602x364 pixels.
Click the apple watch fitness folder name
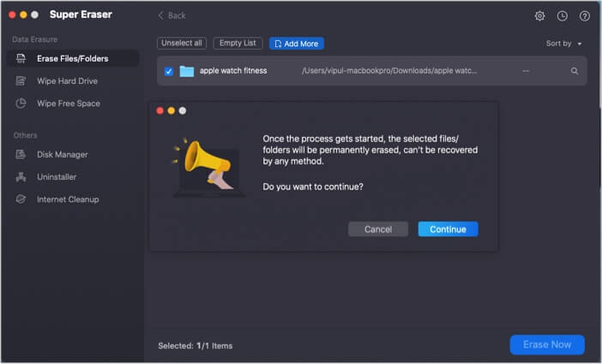click(x=233, y=70)
